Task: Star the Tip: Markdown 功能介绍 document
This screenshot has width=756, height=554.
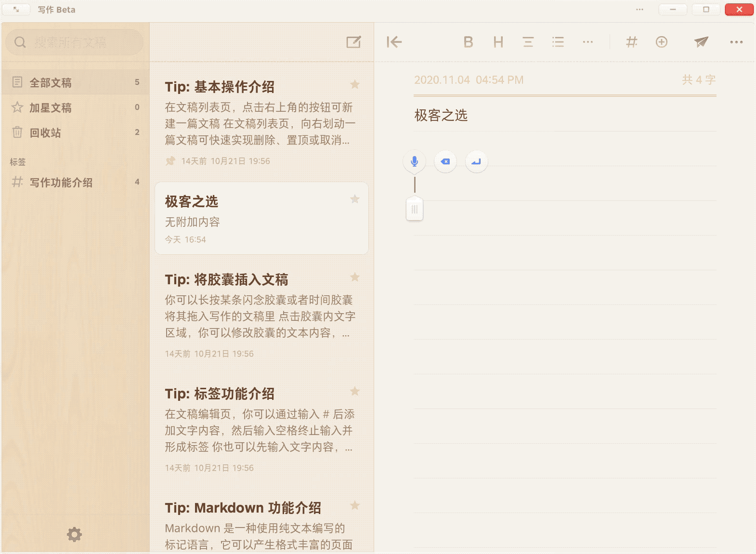Action: click(355, 505)
